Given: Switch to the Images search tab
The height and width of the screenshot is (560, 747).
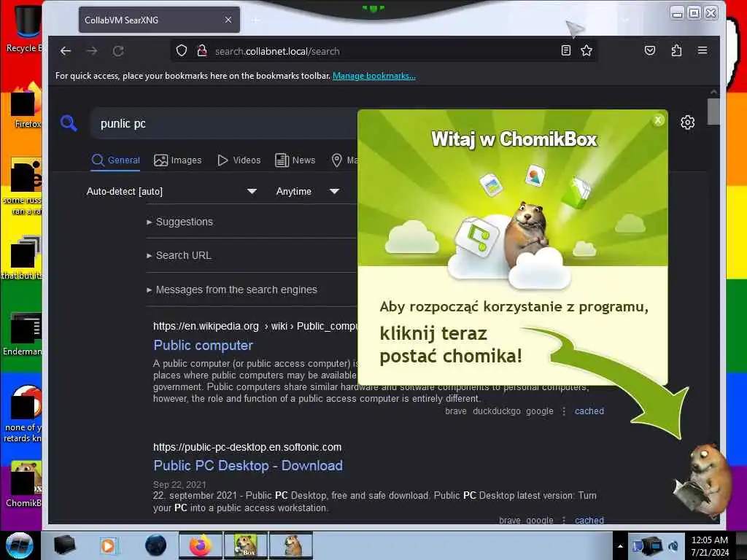Looking at the screenshot, I should [x=178, y=160].
